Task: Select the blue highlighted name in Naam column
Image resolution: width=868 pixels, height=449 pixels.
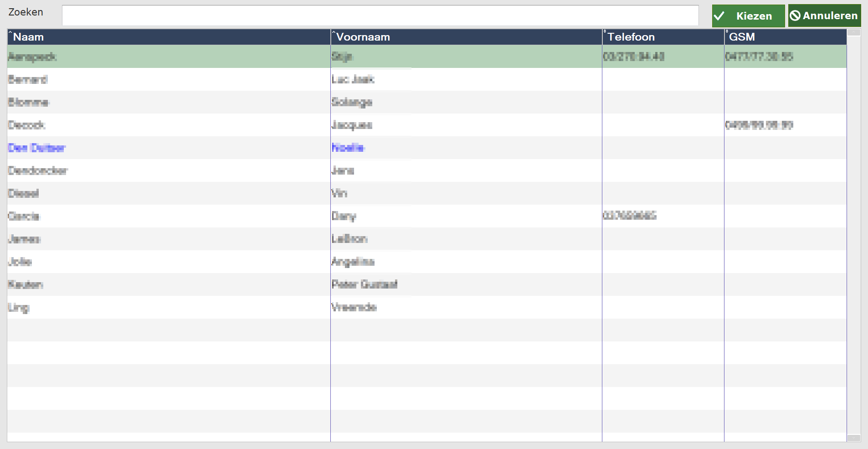Action: tap(37, 148)
